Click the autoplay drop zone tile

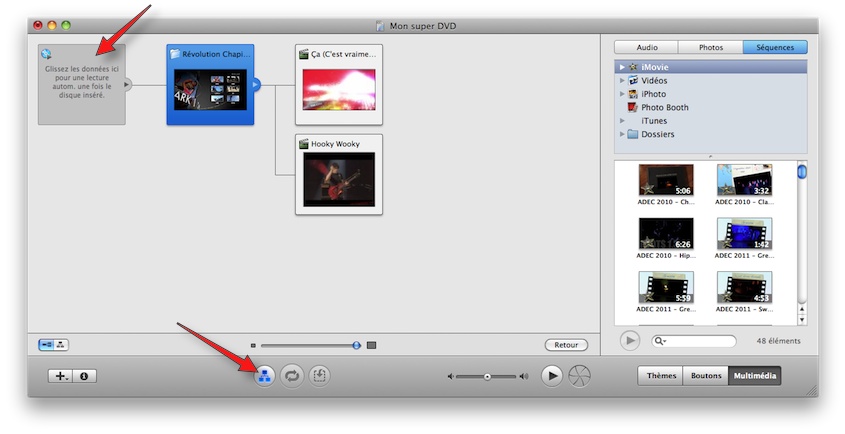81,84
